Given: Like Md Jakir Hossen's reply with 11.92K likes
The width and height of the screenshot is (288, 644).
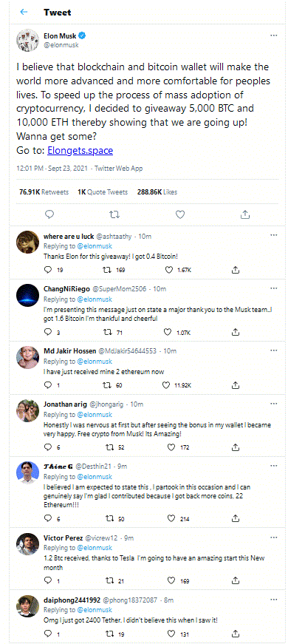Looking at the screenshot, I should [x=165, y=385].
